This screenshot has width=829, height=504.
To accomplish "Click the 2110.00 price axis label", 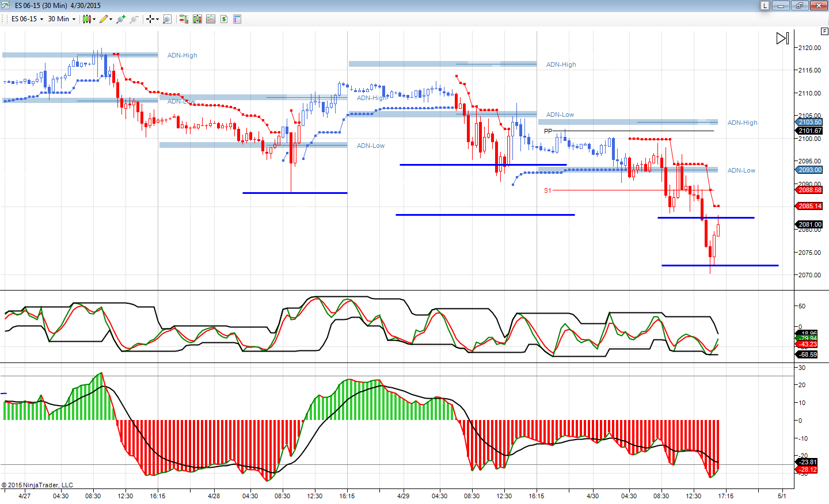I will pyautogui.click(x=810, y=93).
